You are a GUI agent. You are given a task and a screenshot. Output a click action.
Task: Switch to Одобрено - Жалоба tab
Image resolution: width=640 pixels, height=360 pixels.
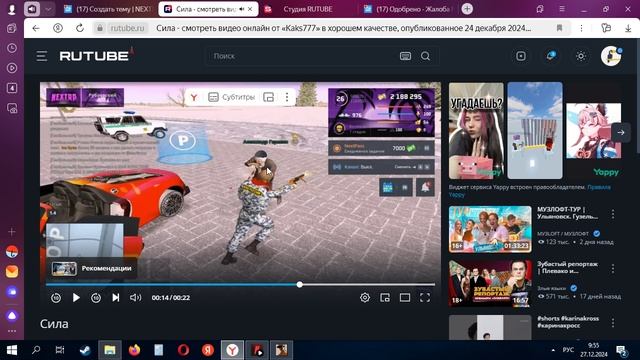409,9
